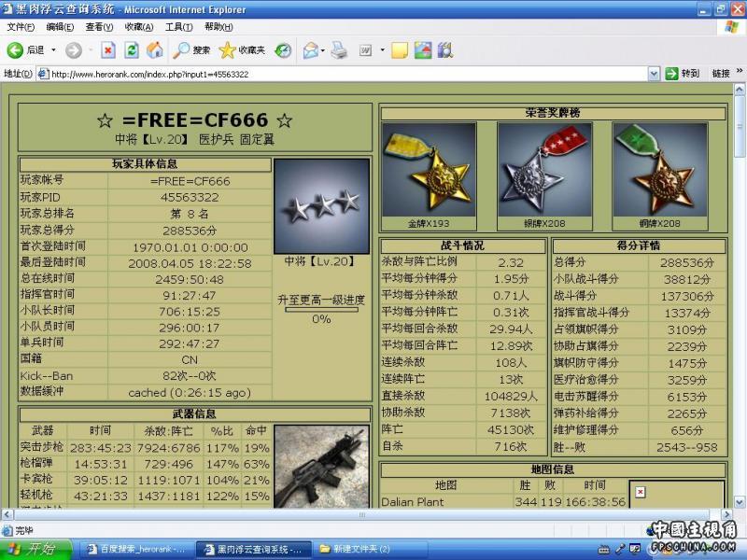Click the silver medal 银牌X208 image
747x560 pixels.
[544, 170]
